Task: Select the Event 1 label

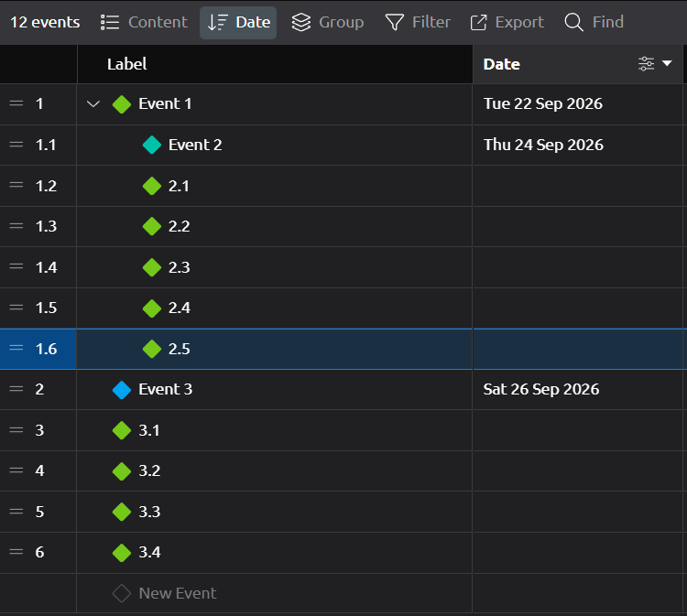Action: tap(165, 104)
